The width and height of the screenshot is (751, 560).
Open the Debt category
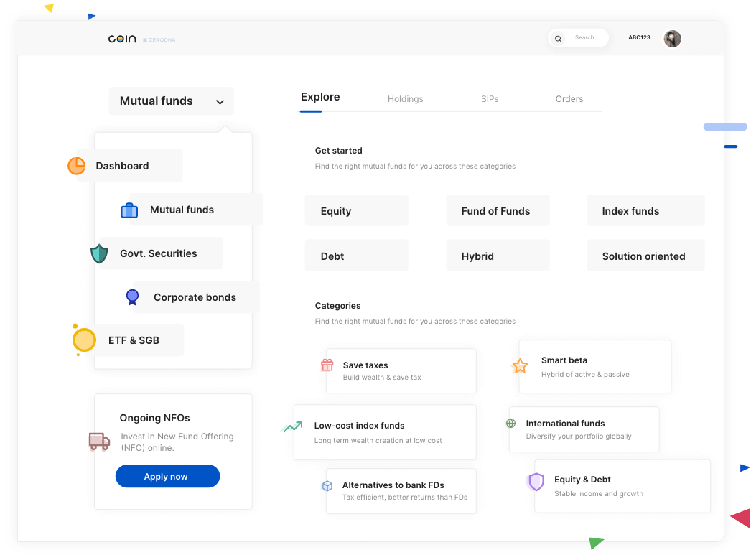click(356, 256)
